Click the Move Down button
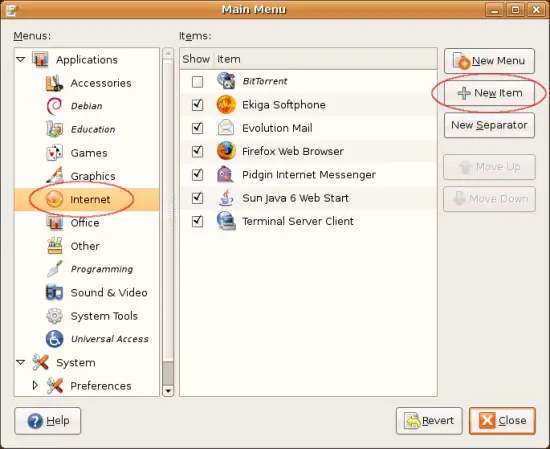The height and width of the screenshot is (449, 550). point(489,199)
